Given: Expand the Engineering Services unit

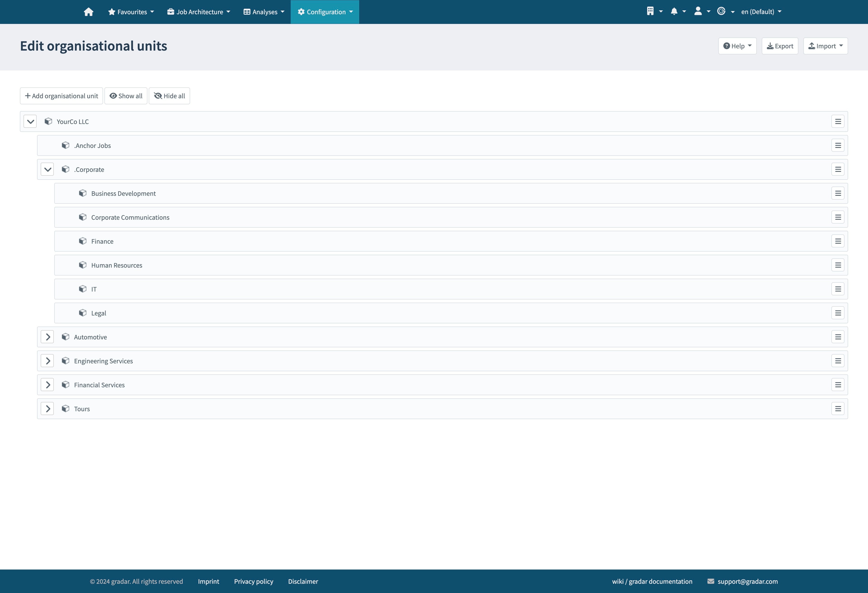Looking at the screenshot, I should pos(47,360).
